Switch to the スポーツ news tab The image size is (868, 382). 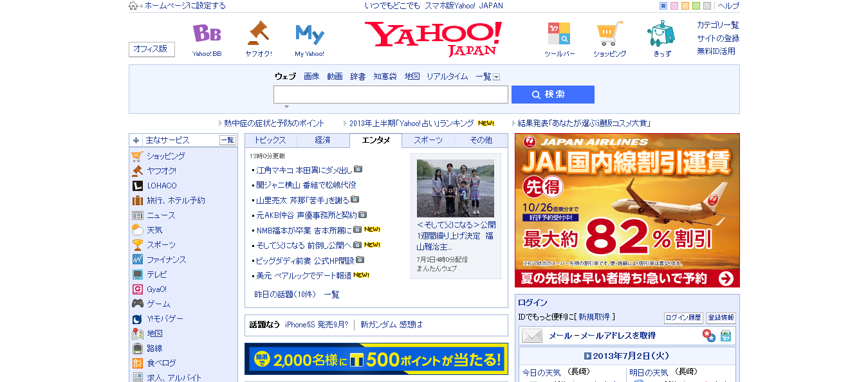[428, 140]
